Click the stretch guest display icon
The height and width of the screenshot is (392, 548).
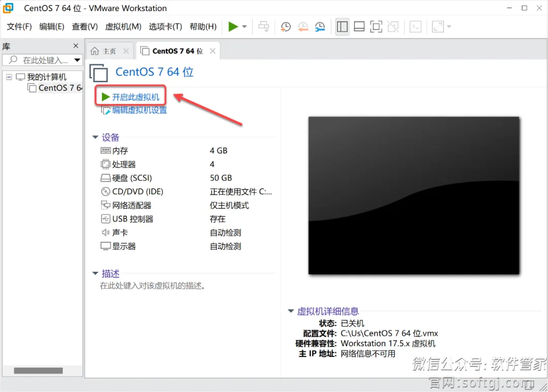[x=438, y=26]
